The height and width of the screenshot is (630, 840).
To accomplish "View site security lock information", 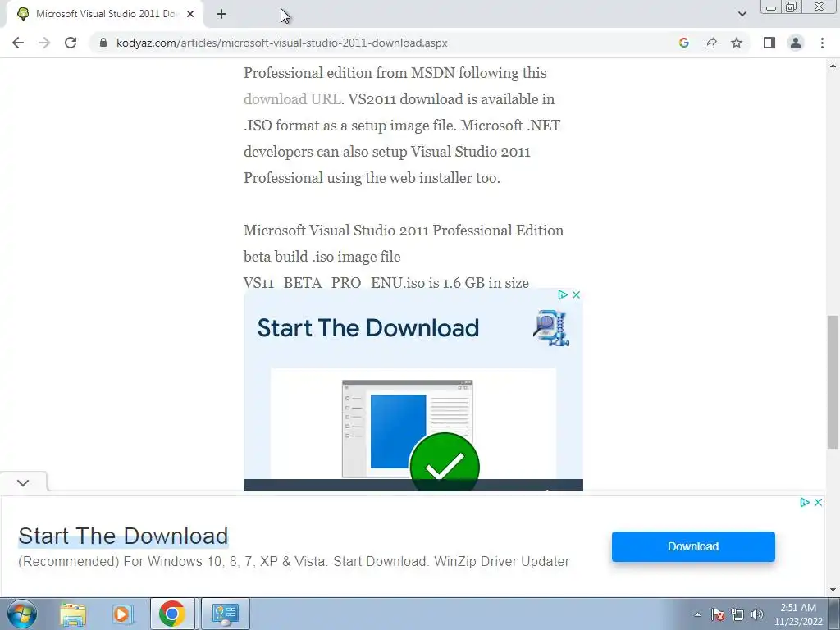I will tap(103, 43).
